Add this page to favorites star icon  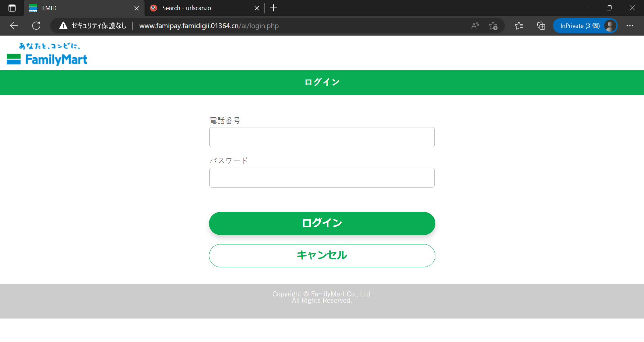coord(493,26)
